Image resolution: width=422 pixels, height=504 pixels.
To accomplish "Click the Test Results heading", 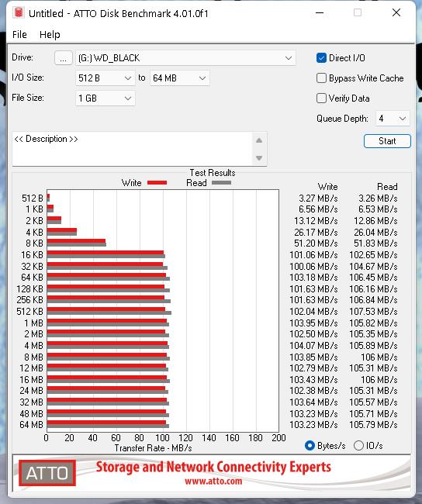I will click(x=213, y=173).
